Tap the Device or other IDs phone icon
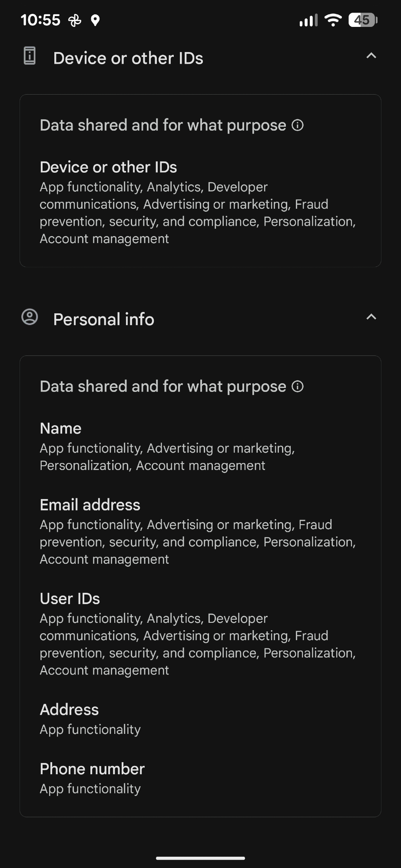Image resolution: width=401 pixels, height=868 pixels. point(30,56)
